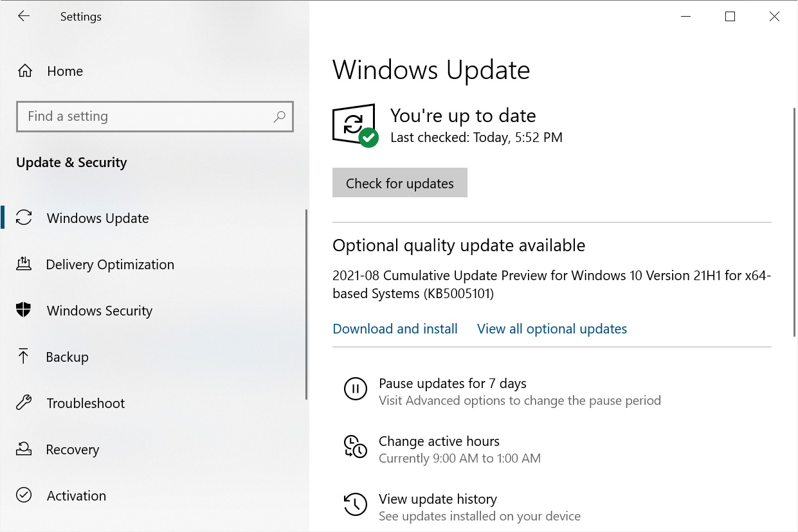Click the up-to-date status icon

354,125
